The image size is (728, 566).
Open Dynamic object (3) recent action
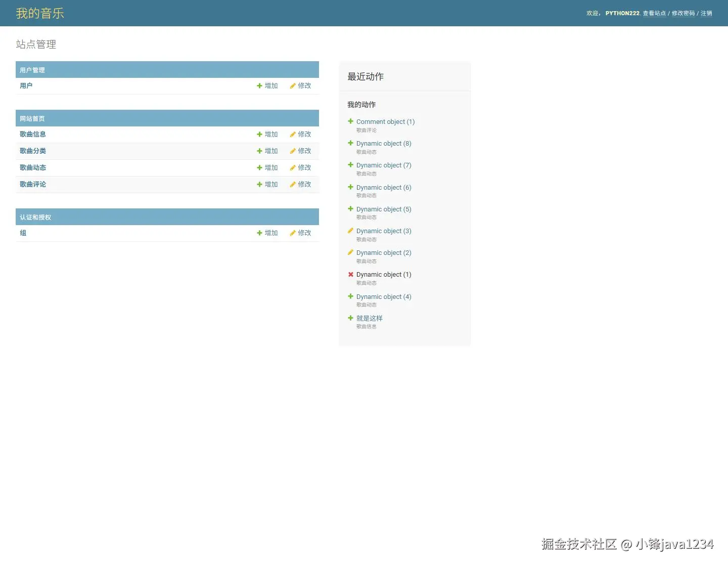tap(384, 231)
